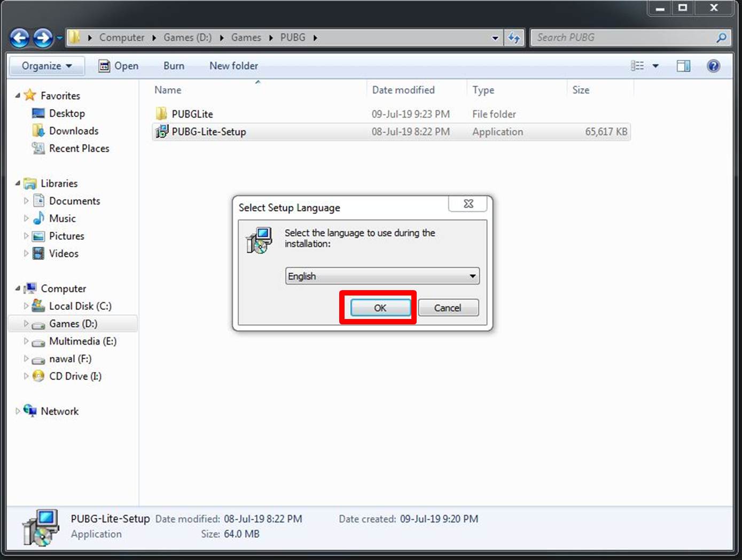Collapse the Computer group
The width and height of the screenshot is (742, 560).
pos(18,288)
